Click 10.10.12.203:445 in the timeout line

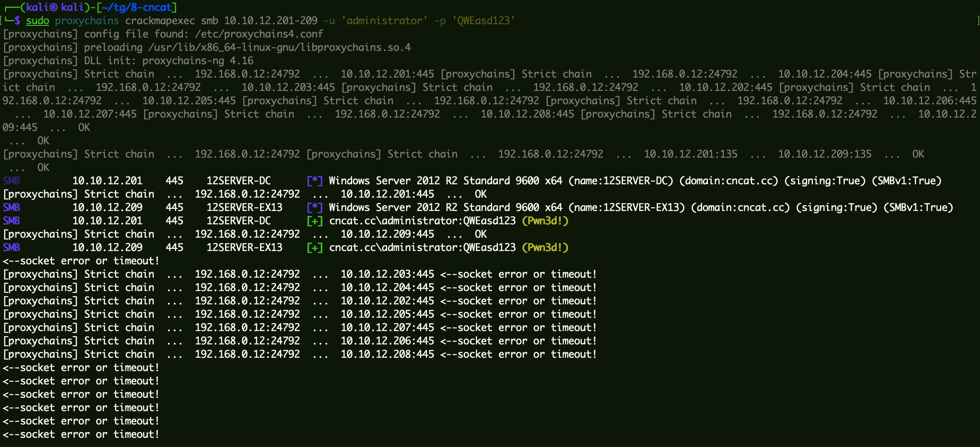pos(387,274)
